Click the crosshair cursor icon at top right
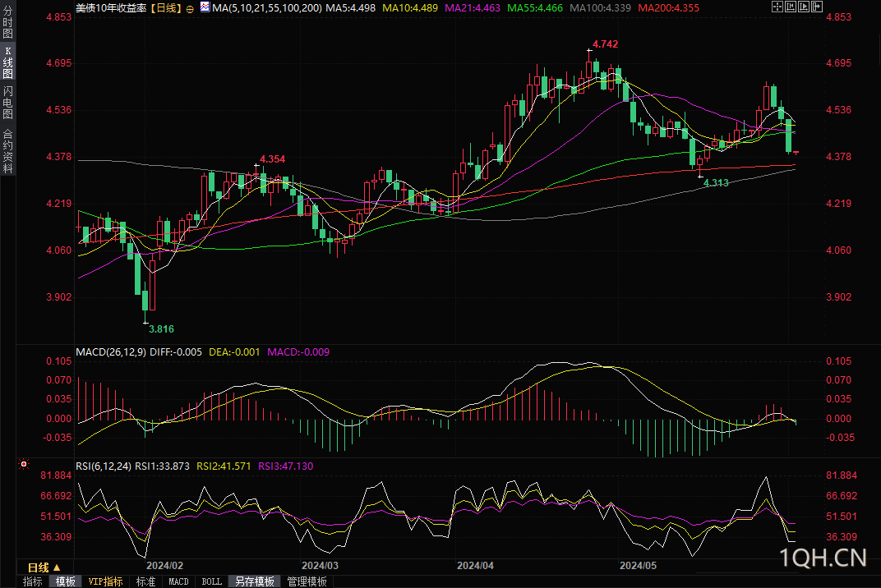Image resolution: width=881 pixels, height=588 pixels. tap(777, 7)
